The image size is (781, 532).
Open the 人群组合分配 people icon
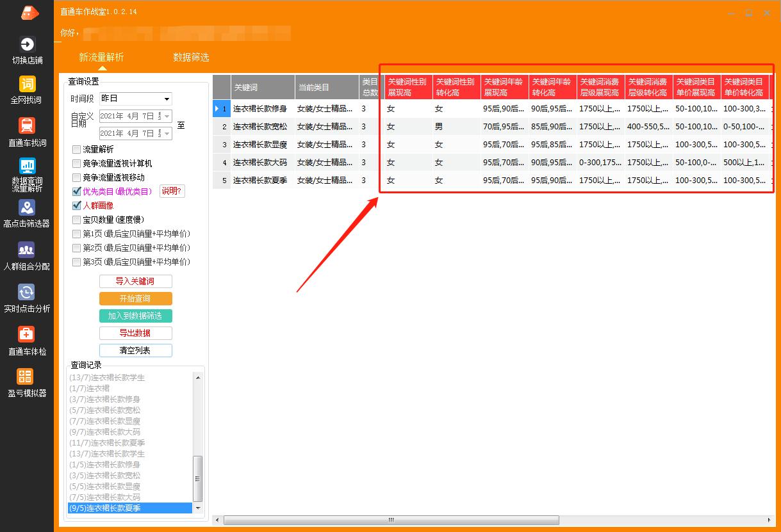click(x=27, y=250)
